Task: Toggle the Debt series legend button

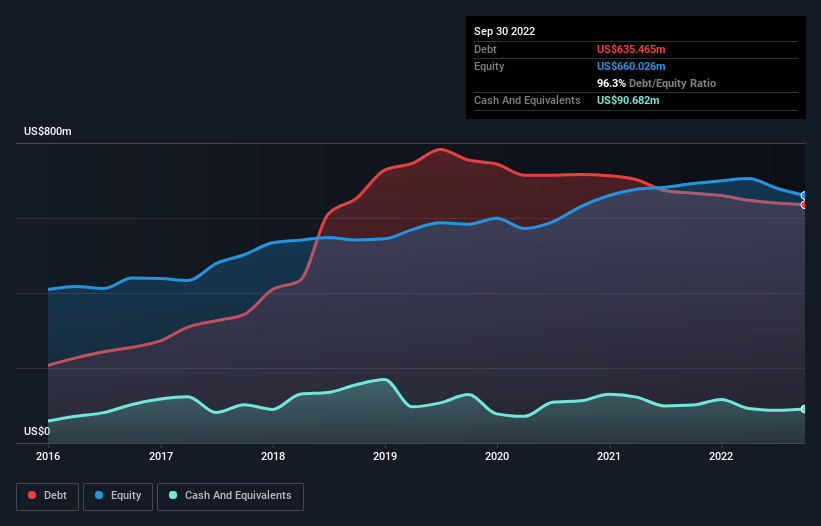Action: [x=48, y=496]
